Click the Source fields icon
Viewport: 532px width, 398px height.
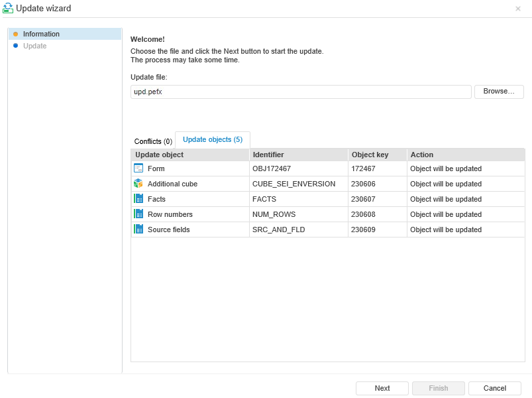[x=138, y=230]
